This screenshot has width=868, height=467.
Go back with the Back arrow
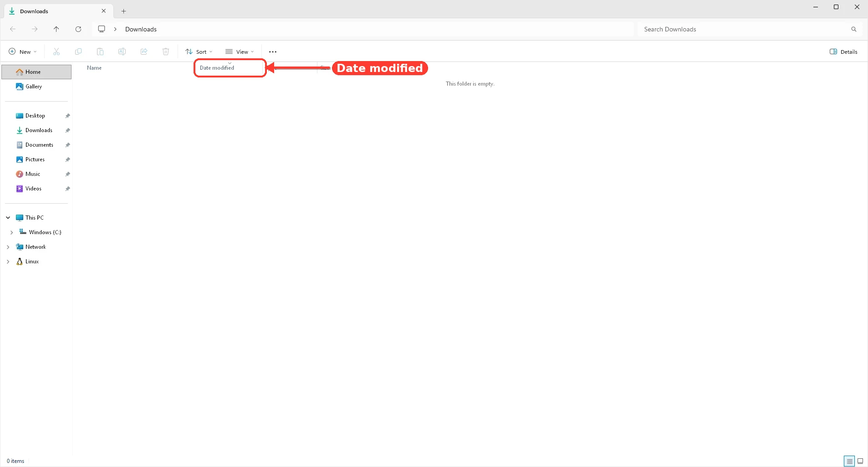pyautogui.click(x=13, y=29)
